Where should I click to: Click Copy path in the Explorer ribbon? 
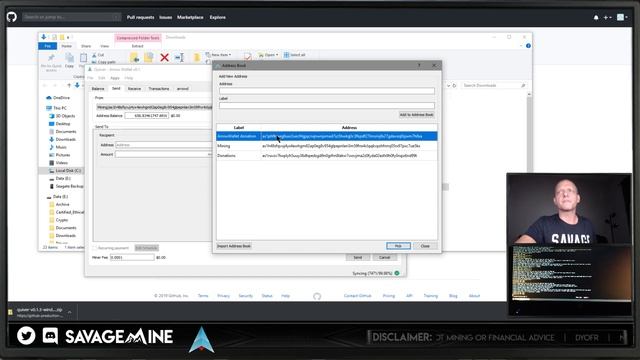coord(103,62)
